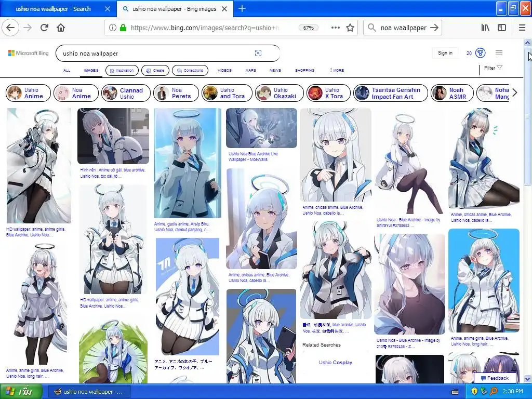The image size is (532, 399).
Task: Click the green padlock security icon
Action: tap(123, 28)
